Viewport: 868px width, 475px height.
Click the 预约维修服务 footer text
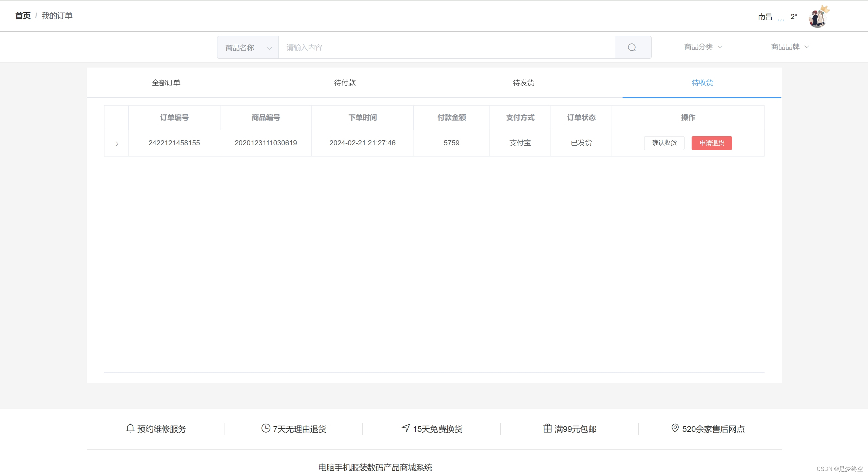pos(162,429)
